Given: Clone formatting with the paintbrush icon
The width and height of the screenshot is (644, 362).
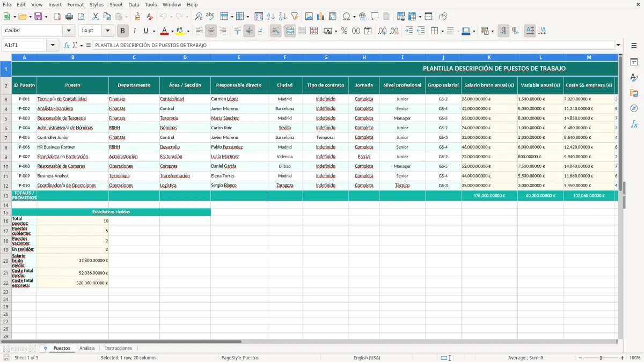Looking at the screenshot, I should pyautogui.click(x=138, y=17).
